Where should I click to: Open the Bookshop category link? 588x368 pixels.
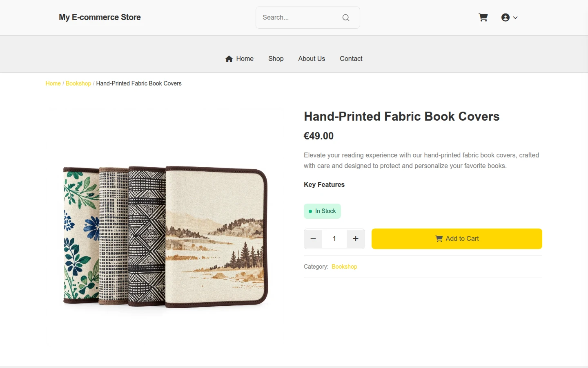coord(344,267)
